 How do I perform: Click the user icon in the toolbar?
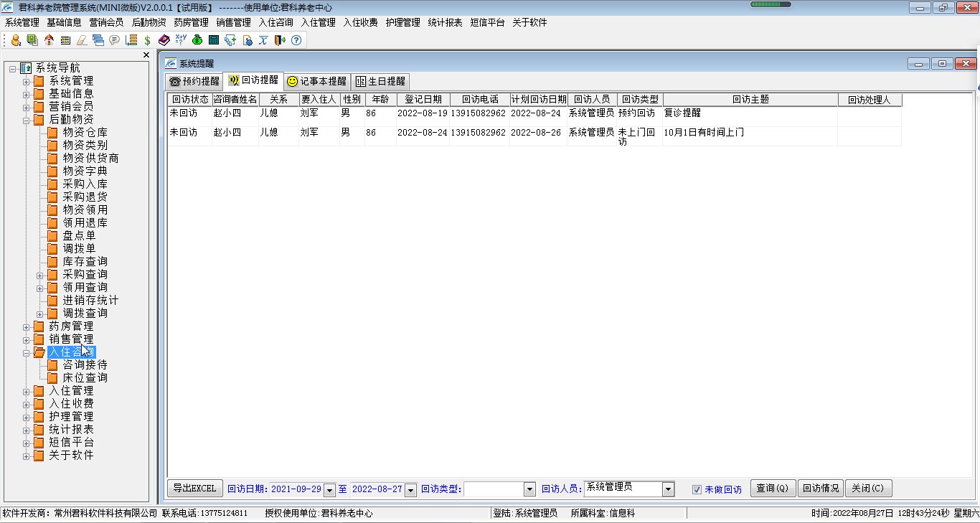16,40
